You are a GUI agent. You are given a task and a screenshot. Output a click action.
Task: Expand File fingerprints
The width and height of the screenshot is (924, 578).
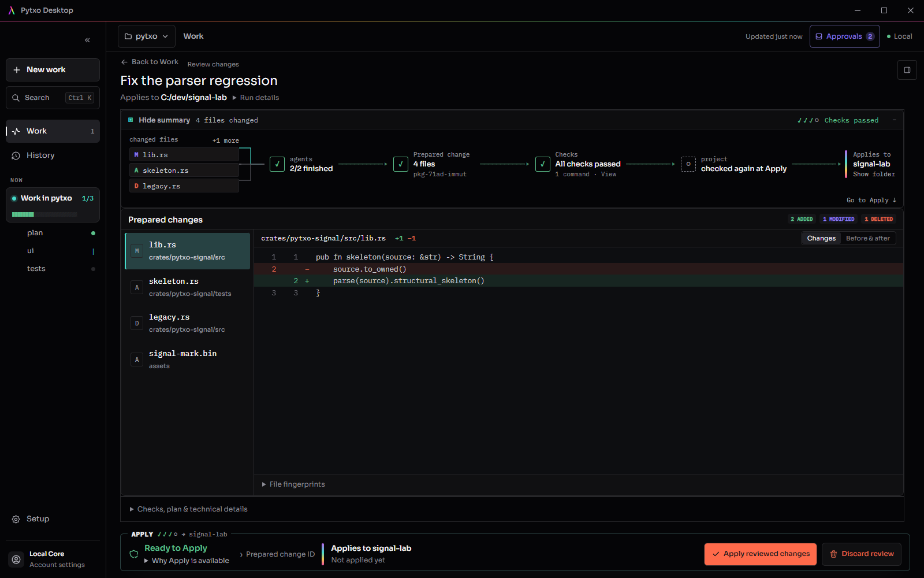(x=293, y=484)
